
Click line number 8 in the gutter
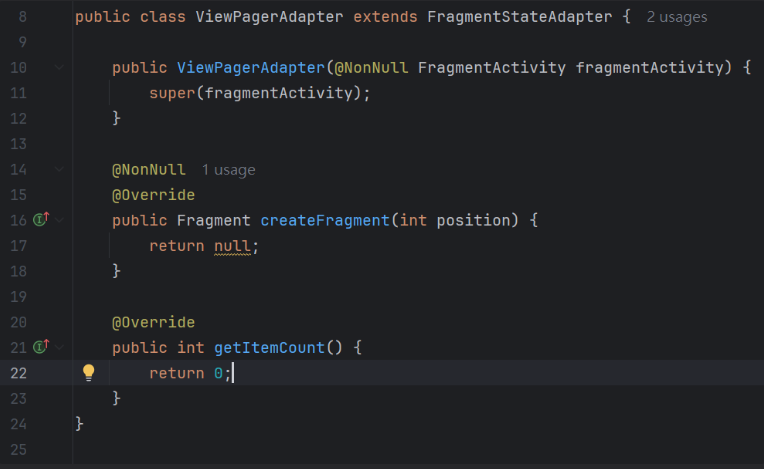tap(22, 17)
